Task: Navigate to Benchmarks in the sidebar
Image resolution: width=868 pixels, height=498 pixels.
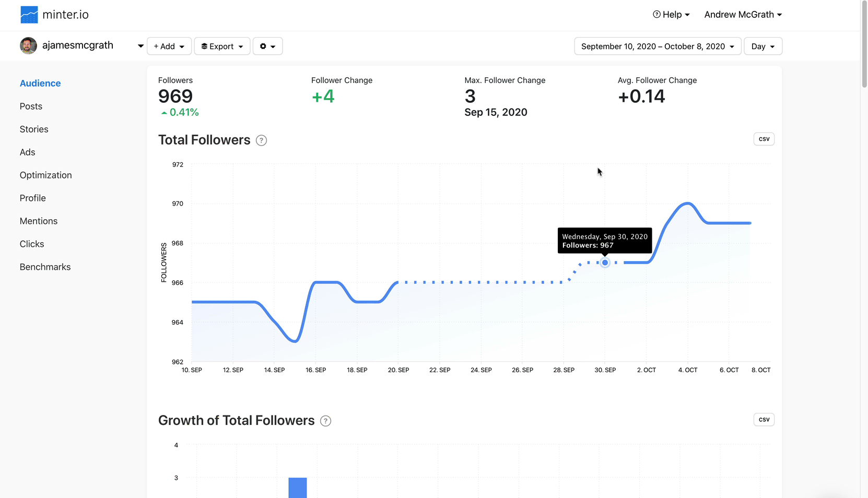Action: coord(45,267)
